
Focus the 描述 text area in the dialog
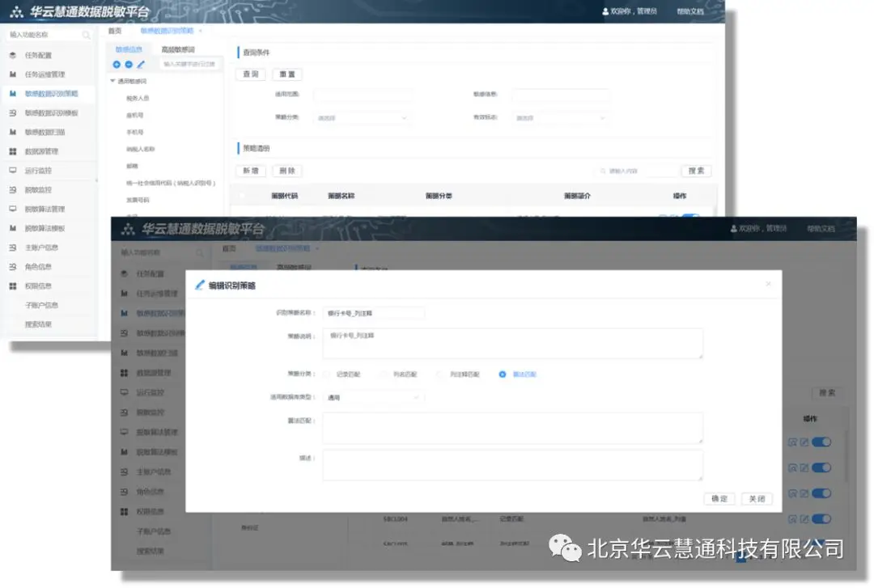click(512, 465)
